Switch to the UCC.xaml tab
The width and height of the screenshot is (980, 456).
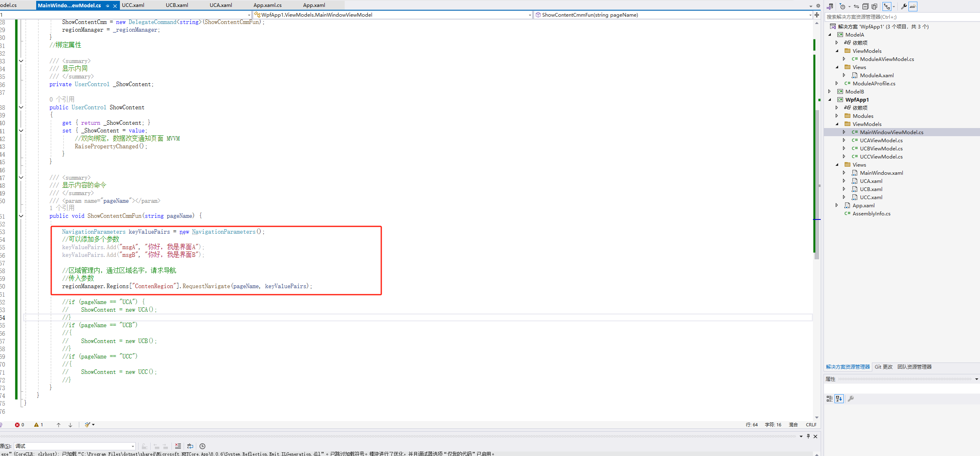pos(133,5)
